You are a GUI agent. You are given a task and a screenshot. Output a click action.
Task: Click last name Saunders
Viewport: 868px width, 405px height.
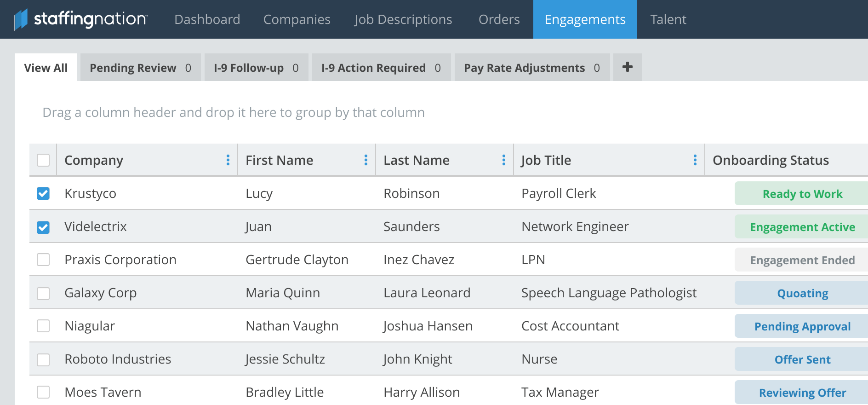(x=411, y=226)
